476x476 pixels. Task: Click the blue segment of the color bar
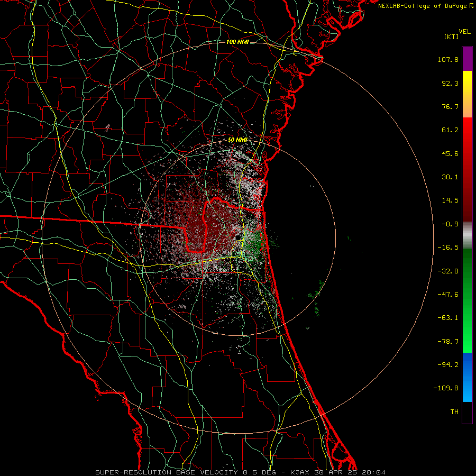467,377
